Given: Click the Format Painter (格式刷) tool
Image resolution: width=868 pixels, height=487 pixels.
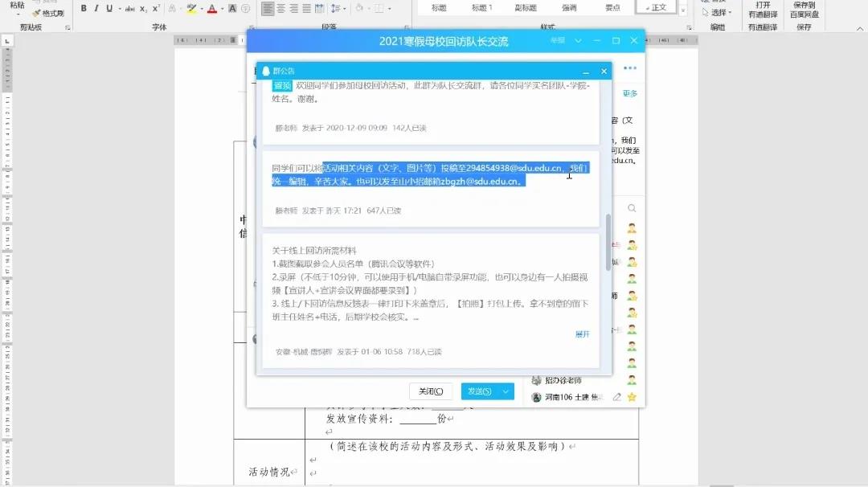Looking at the screenshot, I should pyautogui.click(x=48, y=14).
